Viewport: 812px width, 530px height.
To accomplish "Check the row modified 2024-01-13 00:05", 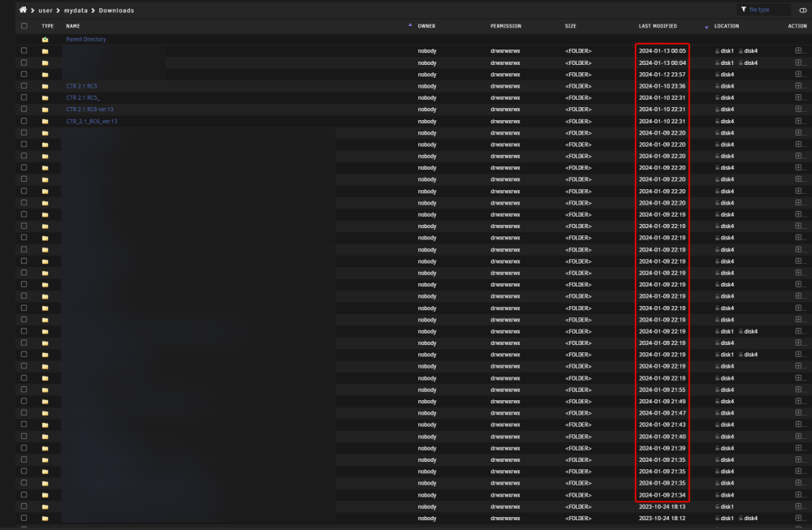I will (x=24, y=50).
